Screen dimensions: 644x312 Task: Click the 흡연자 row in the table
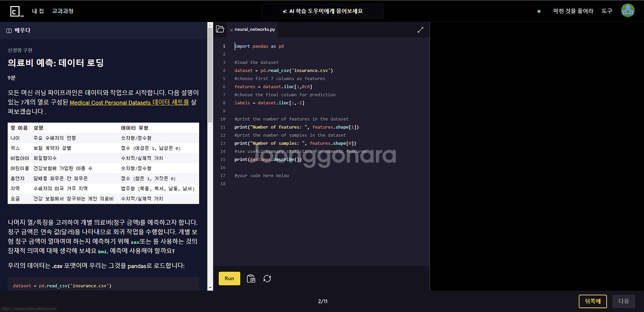tap(104, 178)
